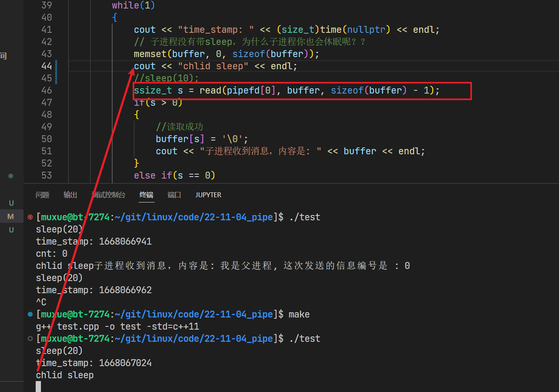This screenshot has width=559, height=392.
Task: Click the comment about 子进程没有带sleep
Action: 250,42
